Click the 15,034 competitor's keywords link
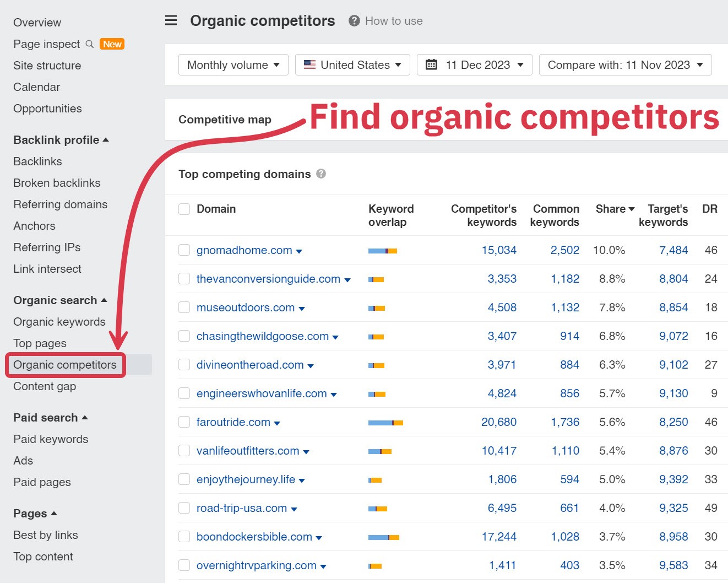The width and height of the screenshot is (728, 583). (499, 250)
